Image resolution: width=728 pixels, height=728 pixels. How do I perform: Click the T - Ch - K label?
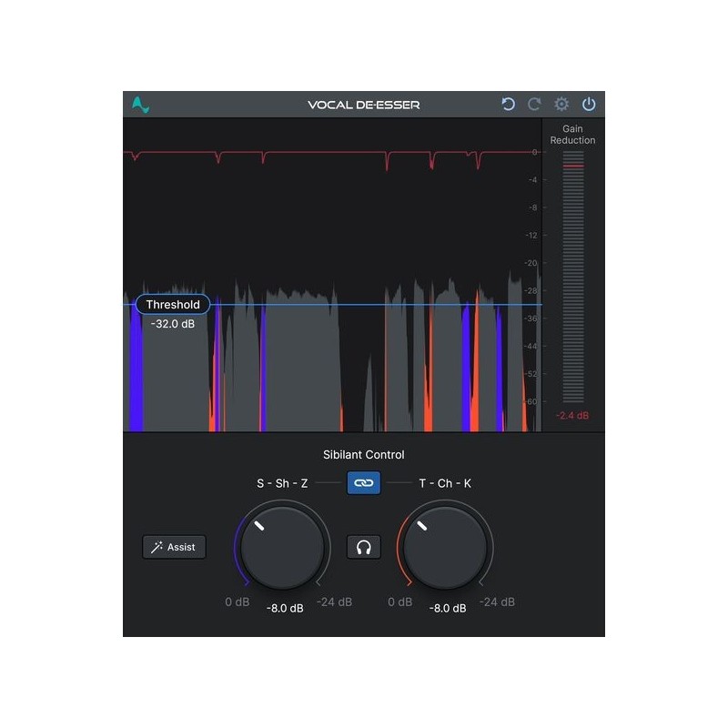tap(445, 483)
